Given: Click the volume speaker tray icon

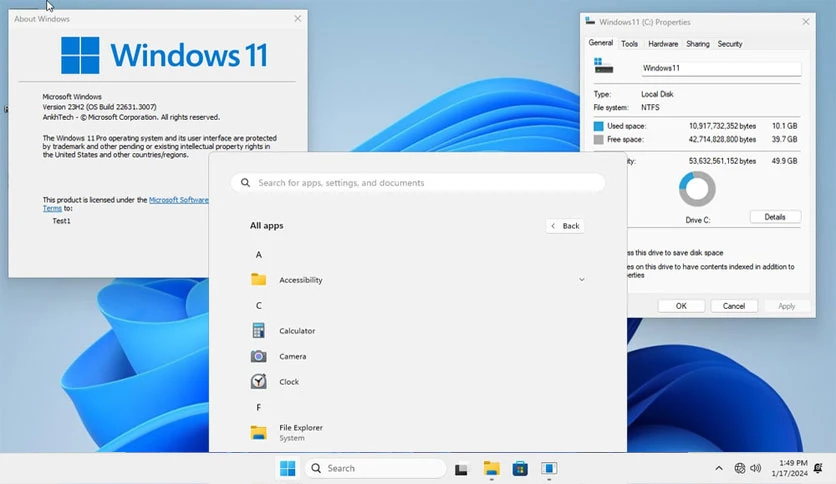Looking at the screenshot, I should coord(755,468).
